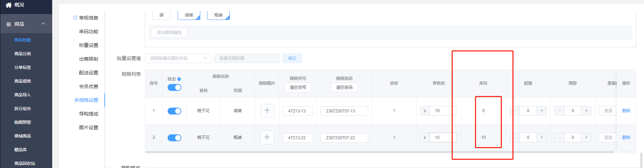Open 商品回收站 in sidebar
Image resolution: width=644 pixels, height=168 pixels.
point(25,164)
